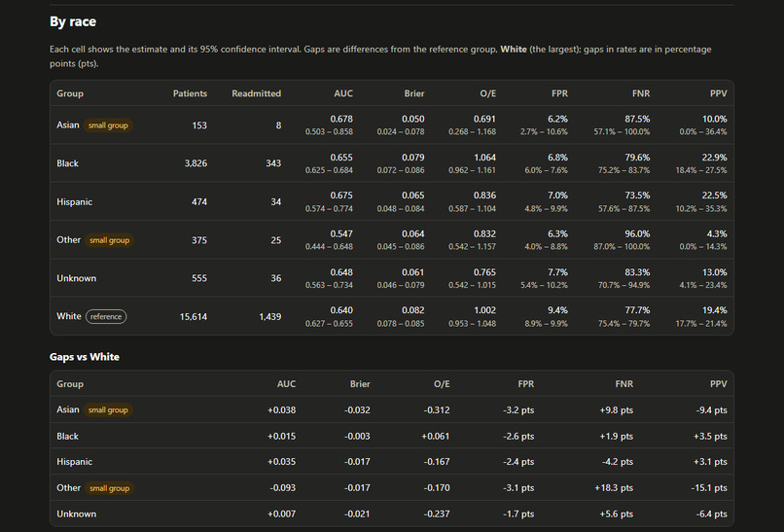Click the White PPV interval "17.7% – 21.4%"
This screenshot has width=784, height=532.
(x=701, y=324)
